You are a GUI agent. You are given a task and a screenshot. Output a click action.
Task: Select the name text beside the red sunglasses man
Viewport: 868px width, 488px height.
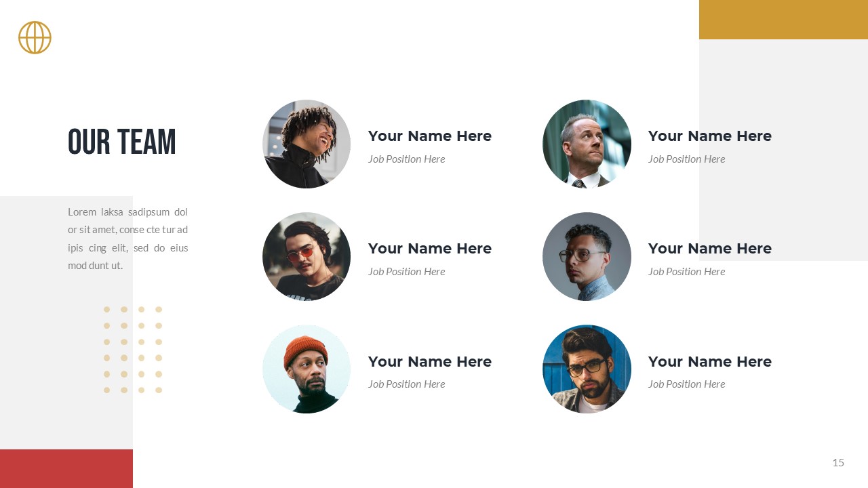(430, 249)
